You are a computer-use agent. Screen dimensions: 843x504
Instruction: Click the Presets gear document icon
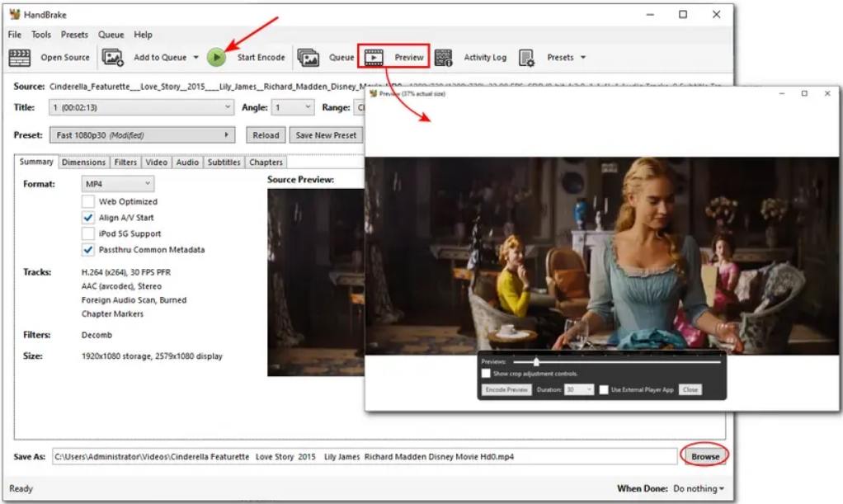click(x=526, y=58)
